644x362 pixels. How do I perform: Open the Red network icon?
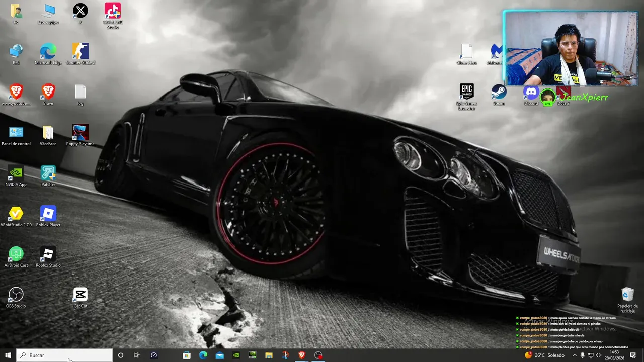click(x=16, y=54)
